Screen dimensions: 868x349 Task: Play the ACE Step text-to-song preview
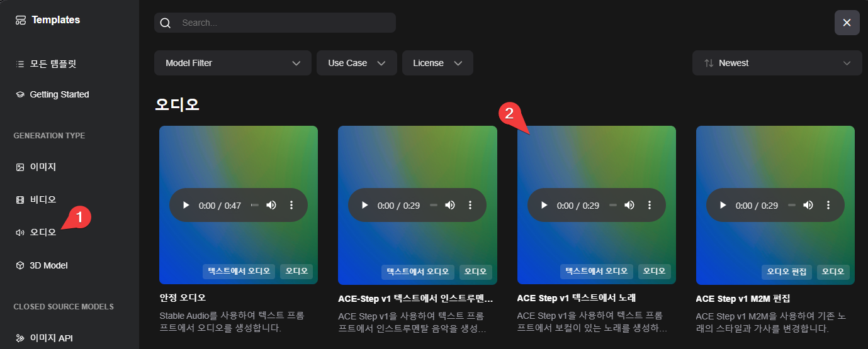(x=544, y=206)
